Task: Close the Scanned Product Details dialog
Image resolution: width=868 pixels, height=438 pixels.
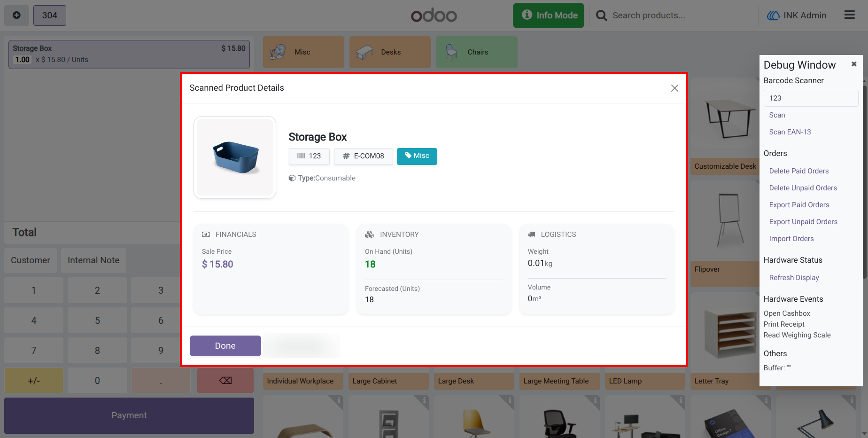Action: tap(674, 88)
